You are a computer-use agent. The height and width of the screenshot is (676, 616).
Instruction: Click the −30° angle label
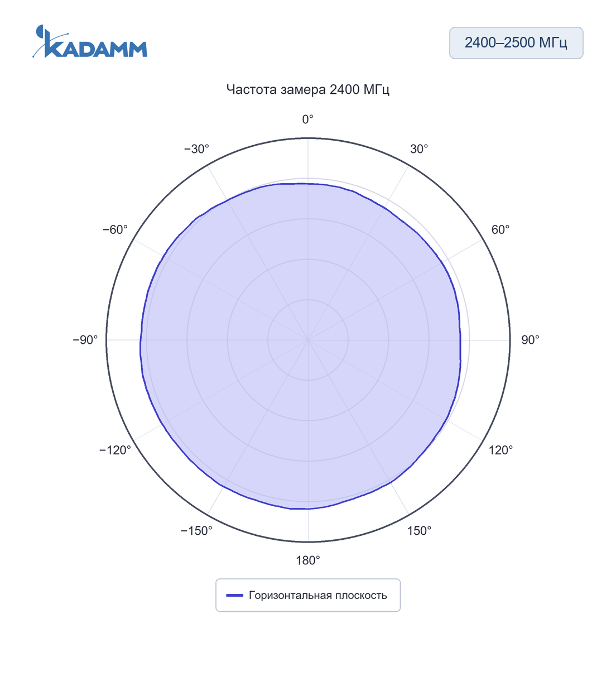point(196,149)
